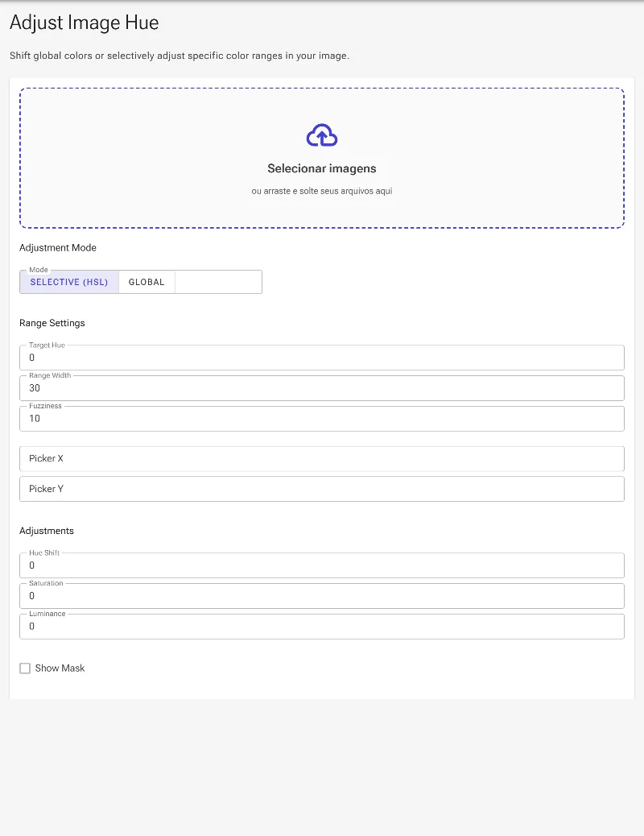Click the Adjust Image Hue heading

point(85,23)
